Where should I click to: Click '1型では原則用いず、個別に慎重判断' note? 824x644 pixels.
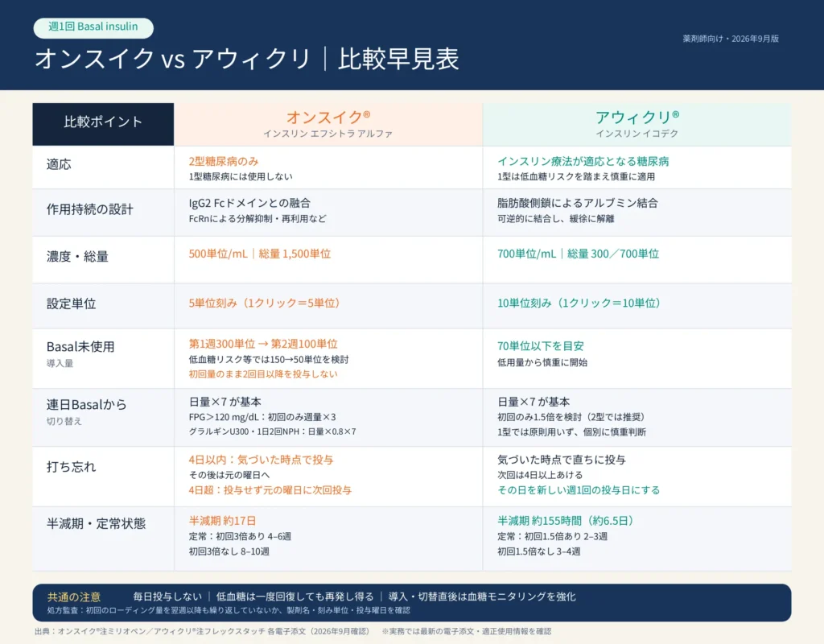point(572,432)
